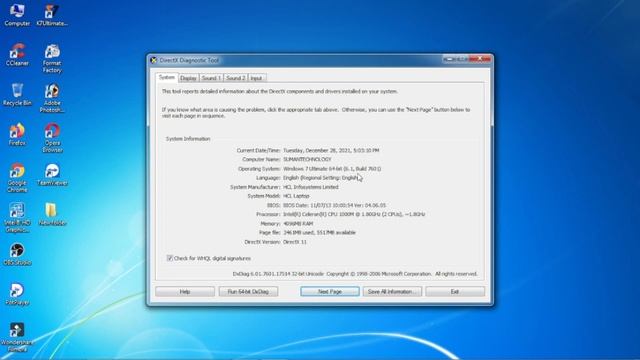The width and height of the screenshot is (640, 360).
Task: Click the DirectX 11 version value
Action: [x=295, y=242]
